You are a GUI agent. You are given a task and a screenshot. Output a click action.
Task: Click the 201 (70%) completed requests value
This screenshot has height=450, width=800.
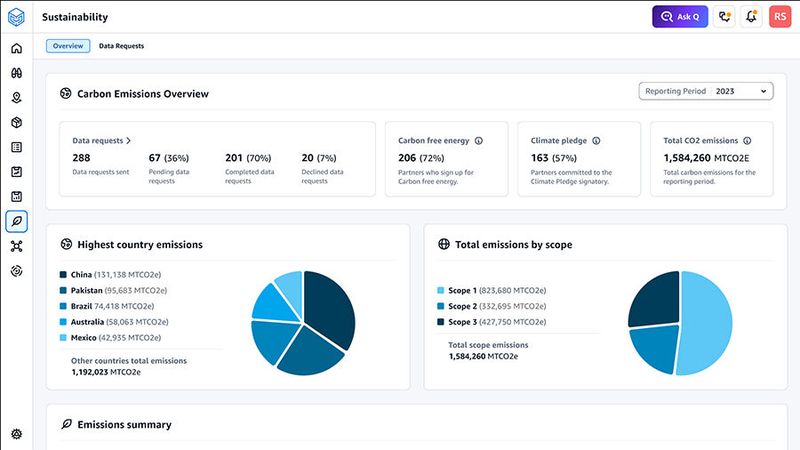248,158
